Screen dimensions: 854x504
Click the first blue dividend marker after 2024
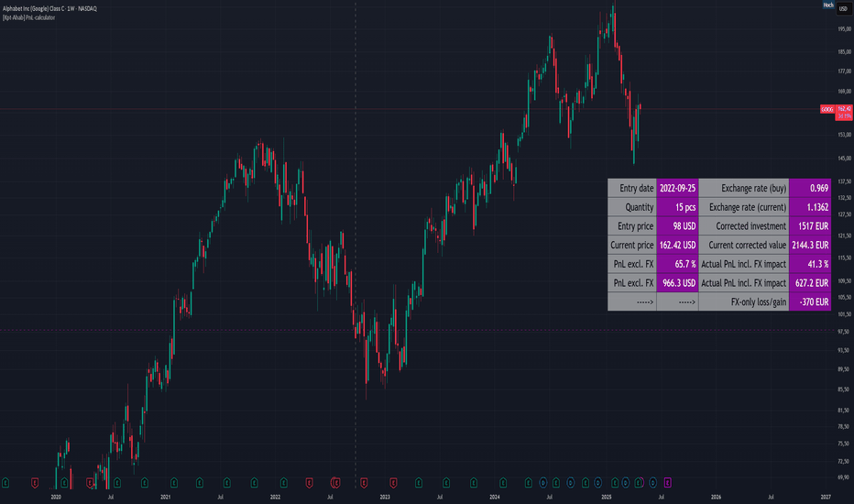(x=543, y=482)
